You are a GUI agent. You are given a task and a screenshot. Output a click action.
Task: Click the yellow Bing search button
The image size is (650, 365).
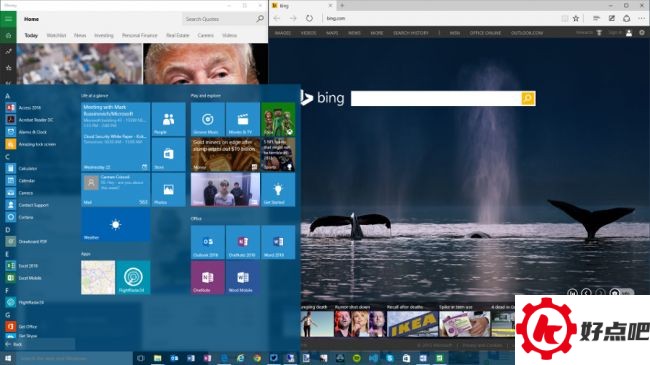[x=528, y=98]
